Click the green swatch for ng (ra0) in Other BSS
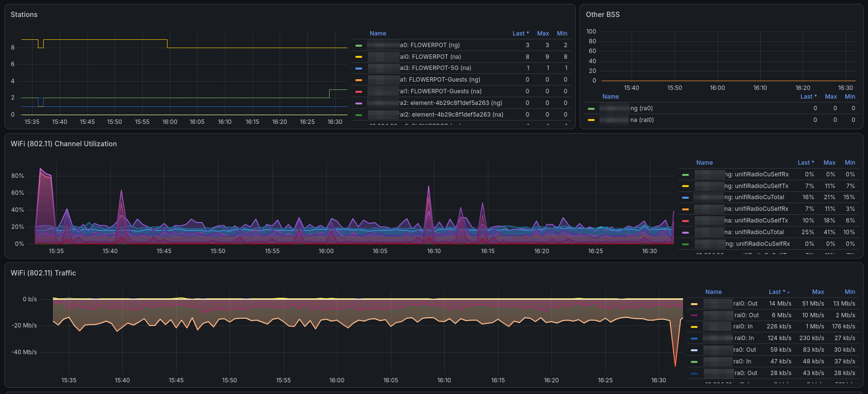Viewport: 868px width, 394px height. coord(591,109)
